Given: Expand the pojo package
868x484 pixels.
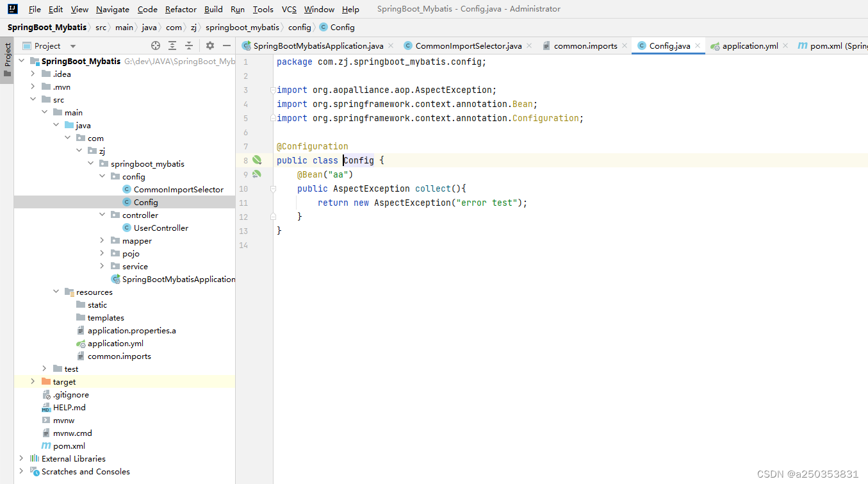Looking at the screenshot, I should (x=102, y=253).
